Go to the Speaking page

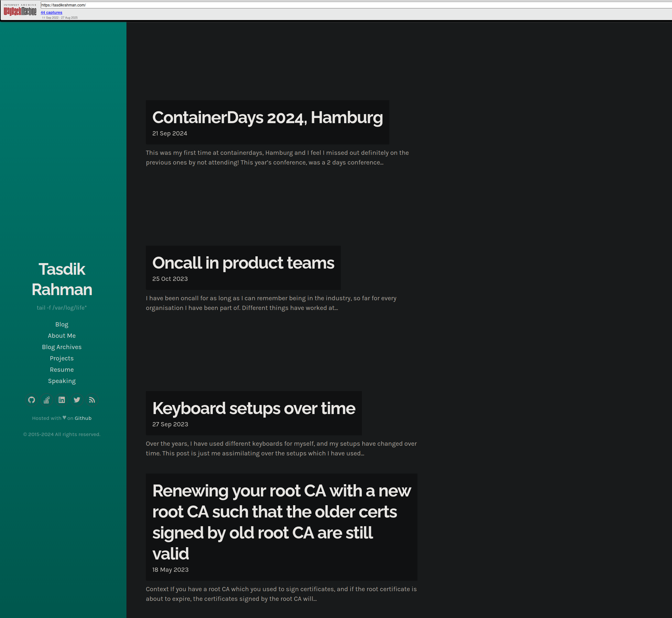pyautogui.click(x=61, y=381)
